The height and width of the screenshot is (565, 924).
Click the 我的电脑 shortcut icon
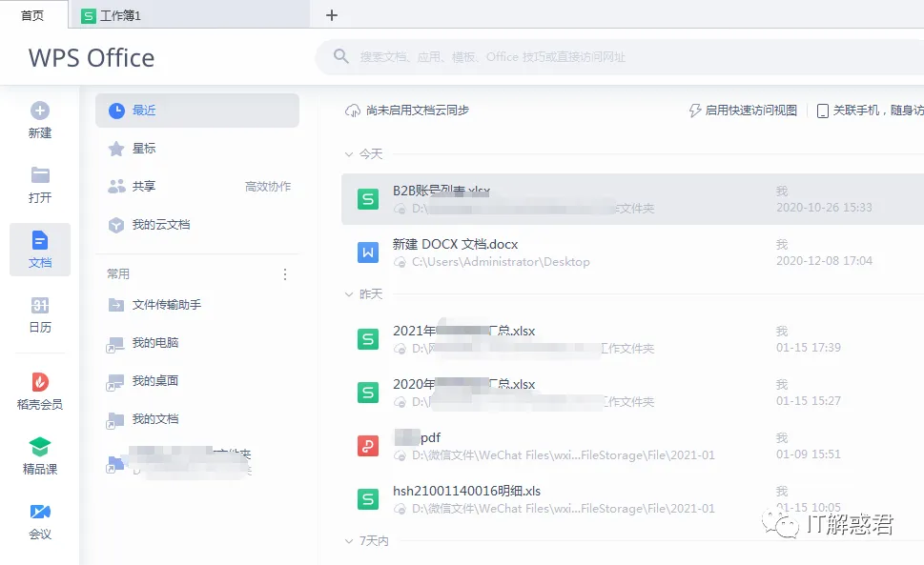coord(115,344)
